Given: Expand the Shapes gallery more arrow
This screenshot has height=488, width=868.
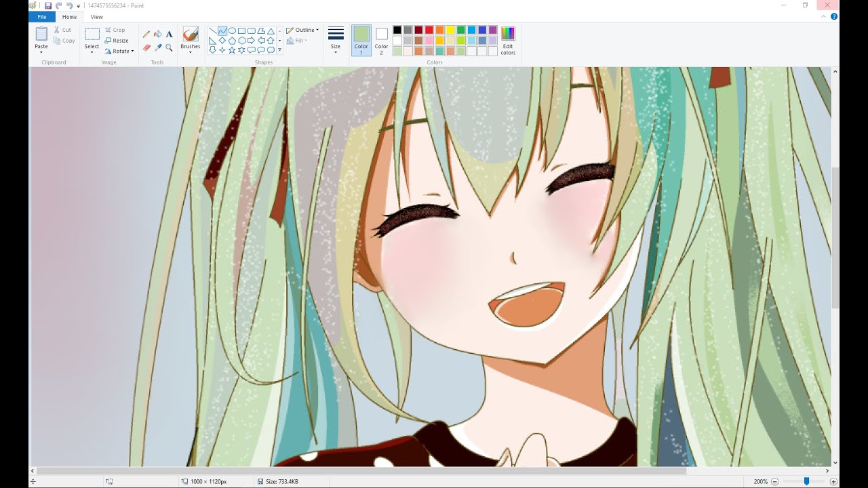Looking at the screenshot, I should (x=279, y=50).
